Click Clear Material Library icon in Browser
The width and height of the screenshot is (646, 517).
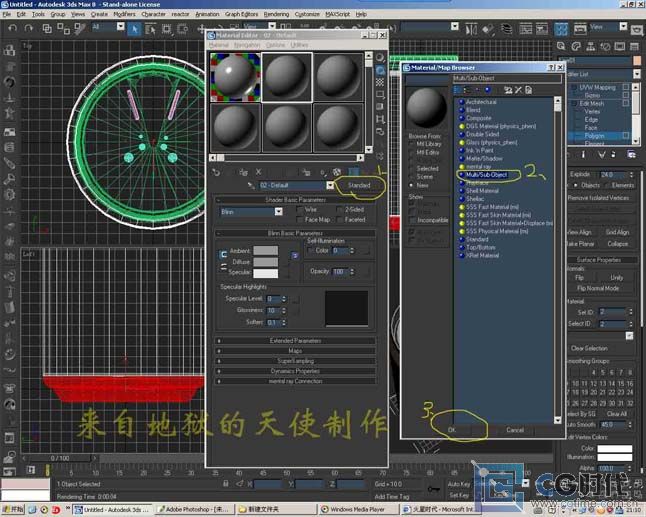[x=529, y=90]
